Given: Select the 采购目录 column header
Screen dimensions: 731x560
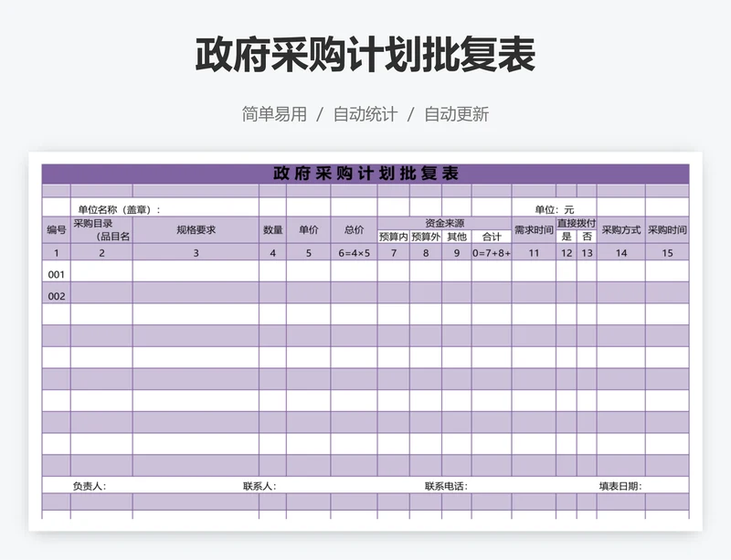Looking at the screenshot, I should click(101, 230).
